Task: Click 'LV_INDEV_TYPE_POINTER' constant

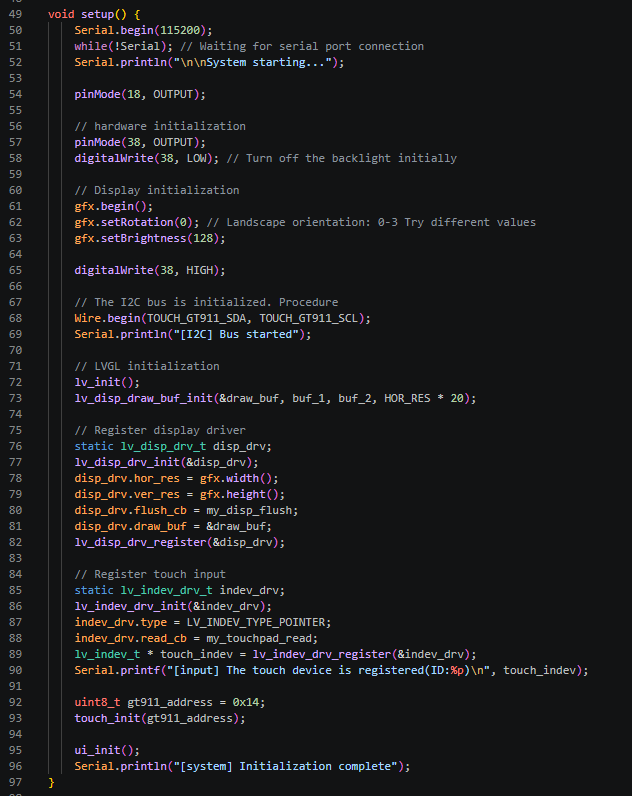Action: pyautogui.click(x=255, y=622)
